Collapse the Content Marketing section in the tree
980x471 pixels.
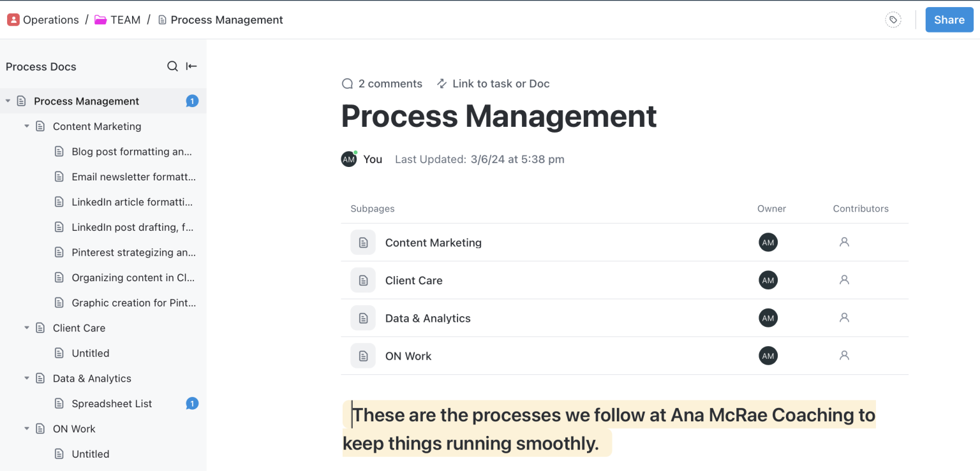[x=27, y=126]
